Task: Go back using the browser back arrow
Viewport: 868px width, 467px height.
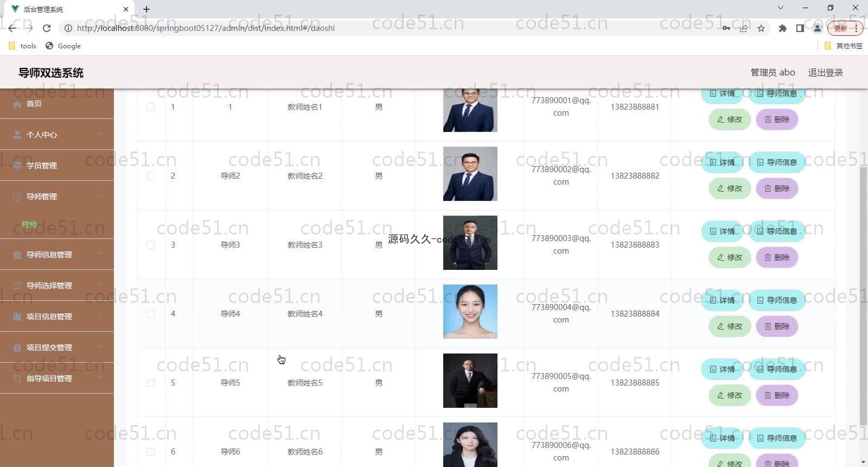Action: 12,28
